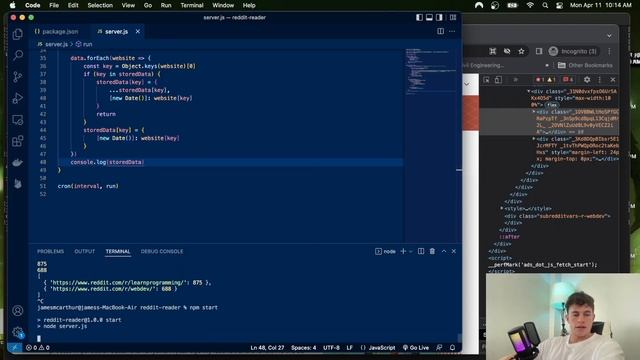Click the feedback icon in the status bar
Image resolution: width=640 pixels, height=360 pixels.
click(439, 348)
